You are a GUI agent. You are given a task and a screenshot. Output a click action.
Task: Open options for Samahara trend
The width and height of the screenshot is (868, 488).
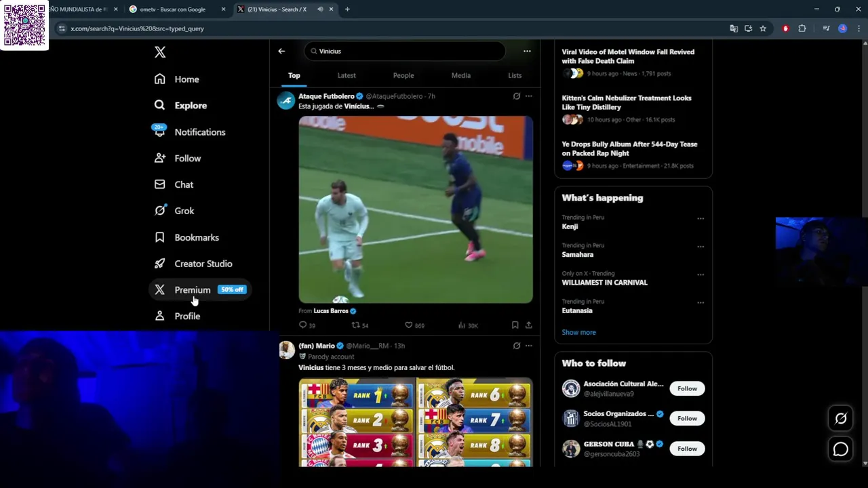[701, 247]
